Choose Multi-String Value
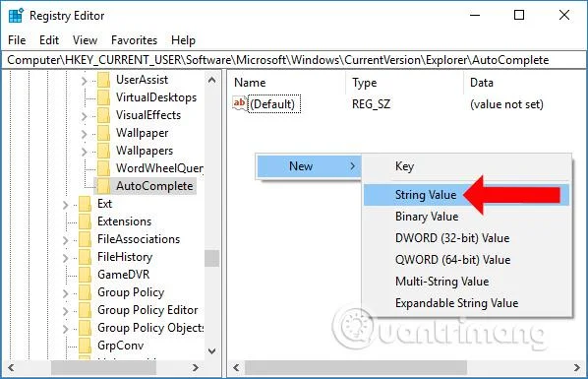588x379 pixels. pos(466,282)
